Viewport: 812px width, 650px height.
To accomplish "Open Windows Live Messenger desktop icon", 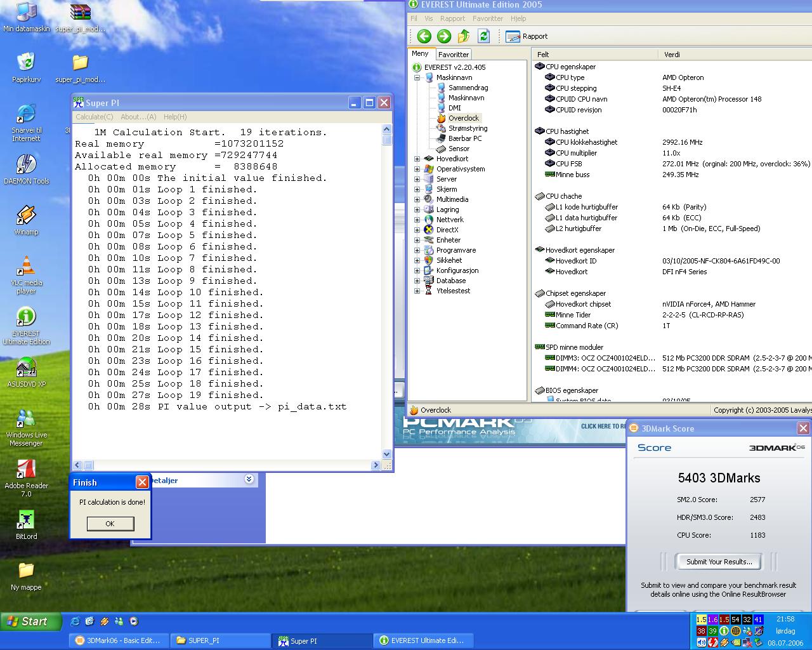I will [x=26, y=428].
